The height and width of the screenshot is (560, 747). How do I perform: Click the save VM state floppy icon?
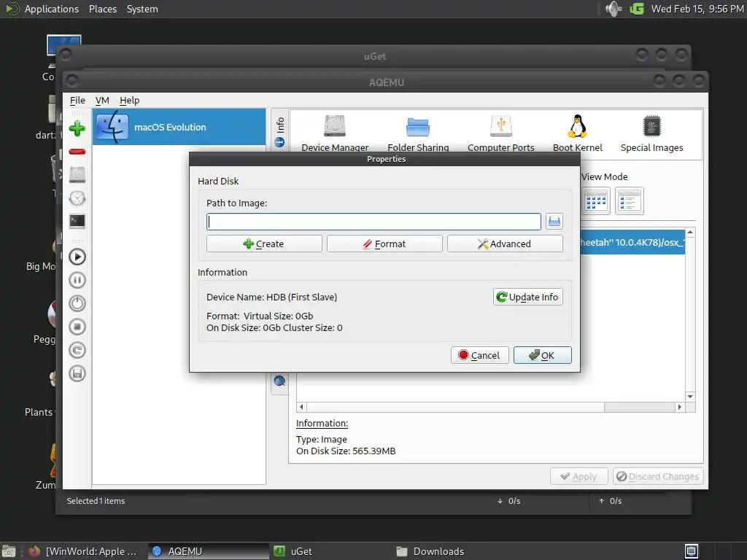pyautogui.click(x=77, y=373)
